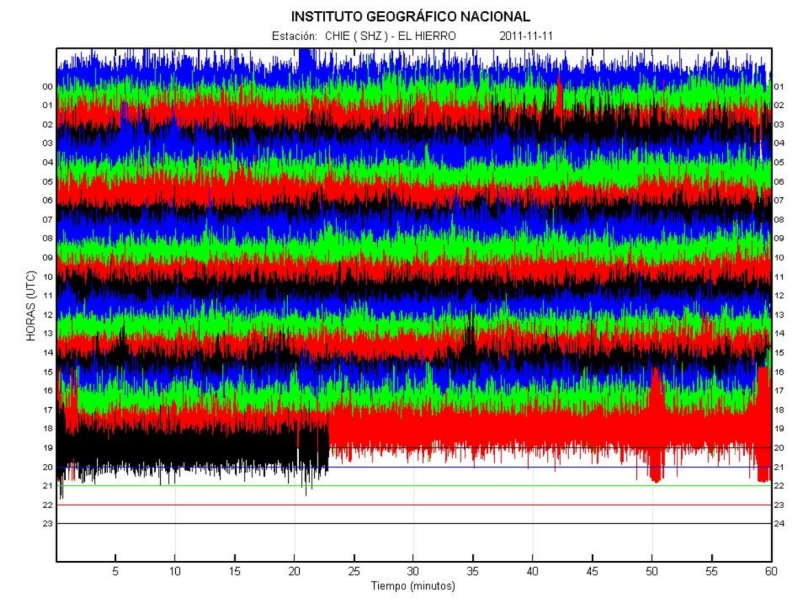Click the 5 minute tick on Tiempo axis
The image size is (800, 605).
pyautogui.click(x=115, y=571)
